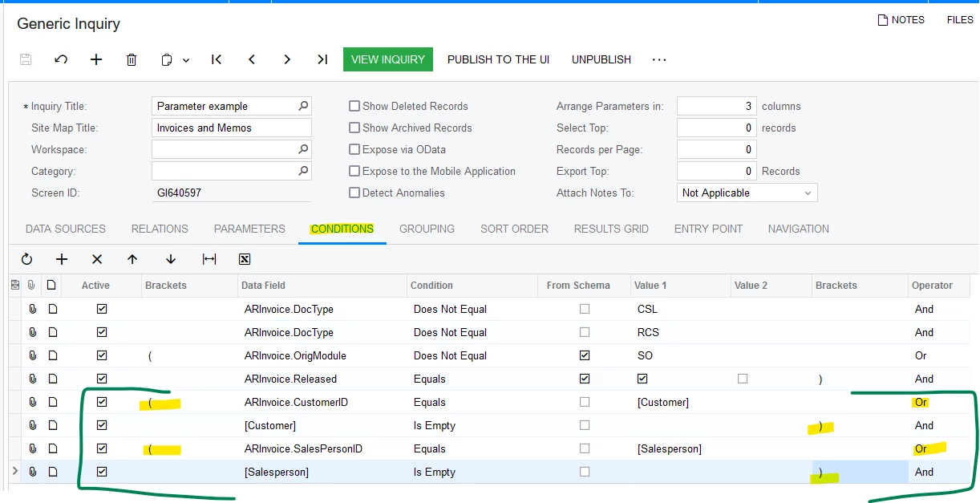Toggle Expose via OData checkbox
980x503 pixels.
[354, 149]
